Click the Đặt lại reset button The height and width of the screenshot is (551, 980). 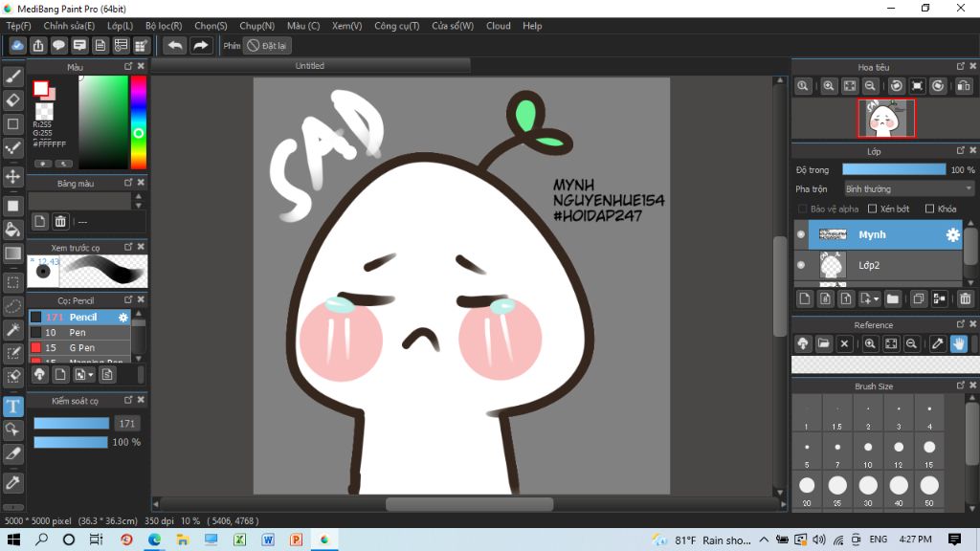pos(267,46)
